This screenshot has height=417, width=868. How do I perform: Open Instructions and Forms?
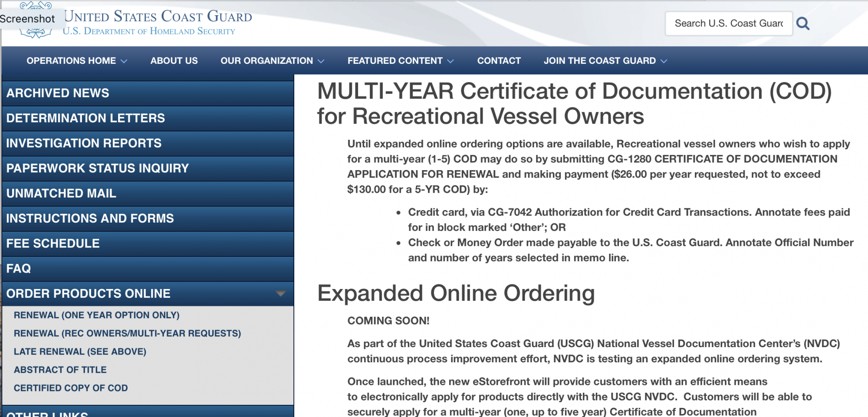click(148, 219)
